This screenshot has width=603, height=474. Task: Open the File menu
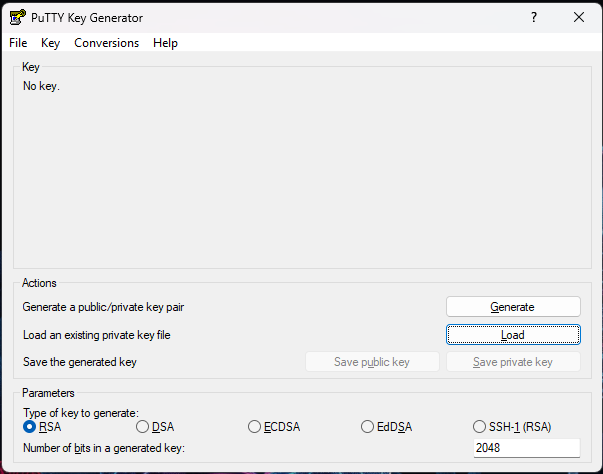[18, 43]
